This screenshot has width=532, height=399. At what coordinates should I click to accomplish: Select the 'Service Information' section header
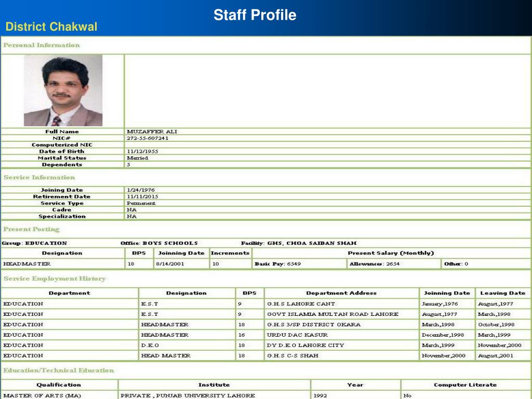tap(39, 178)
